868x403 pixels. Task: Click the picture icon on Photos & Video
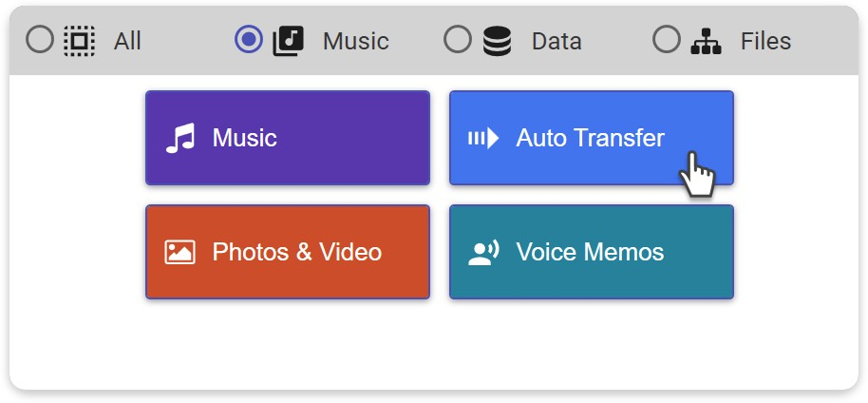(179, 252)
